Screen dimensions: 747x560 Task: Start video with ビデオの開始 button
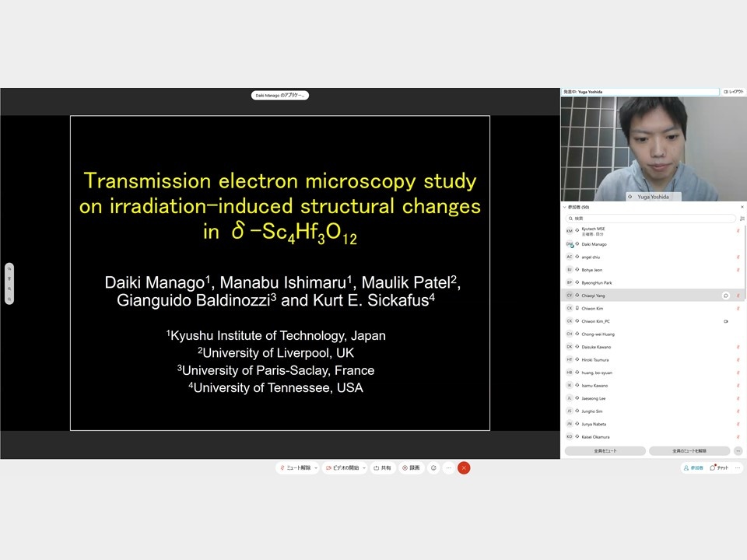(342, 467)
